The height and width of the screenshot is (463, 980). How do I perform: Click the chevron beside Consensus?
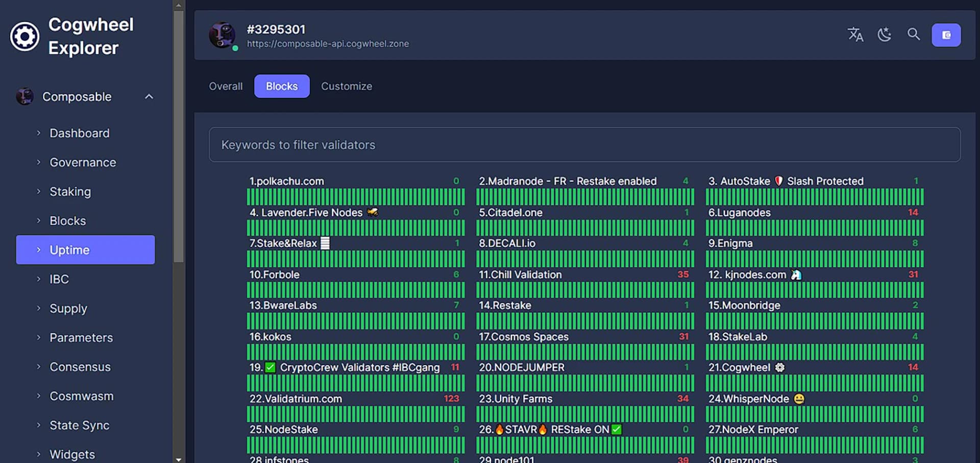point(38,367)
